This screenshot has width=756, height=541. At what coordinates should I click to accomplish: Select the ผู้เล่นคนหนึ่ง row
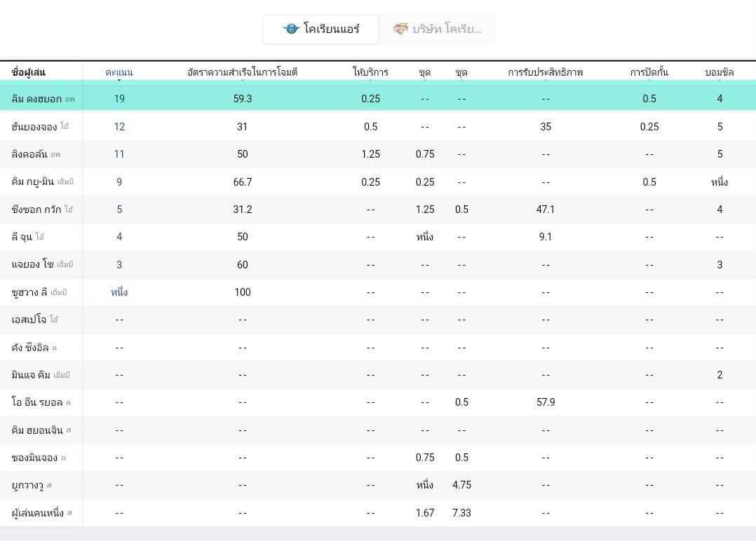[37, 513]
